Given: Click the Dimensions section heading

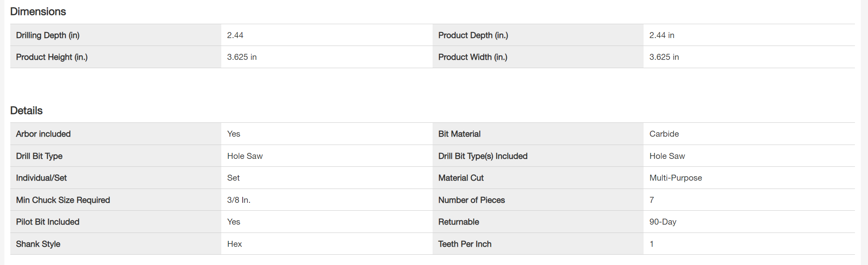Looking at the screenshot, I should pos(38,11).
